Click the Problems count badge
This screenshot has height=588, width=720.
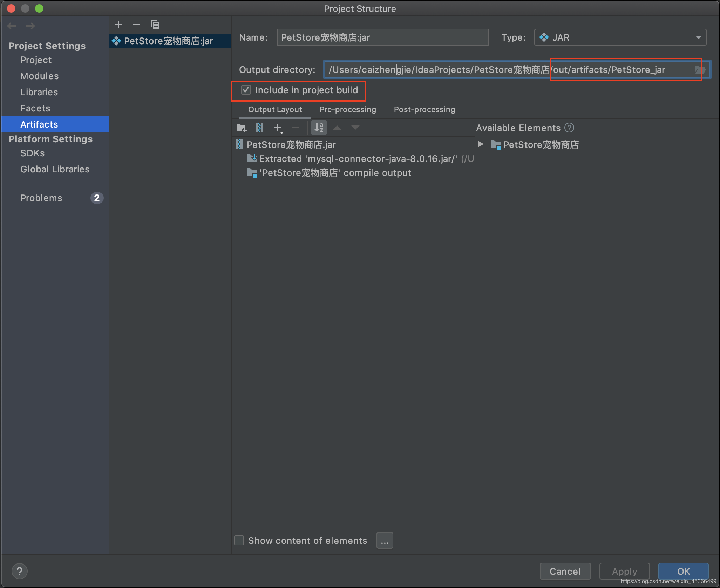coord(97,198)
